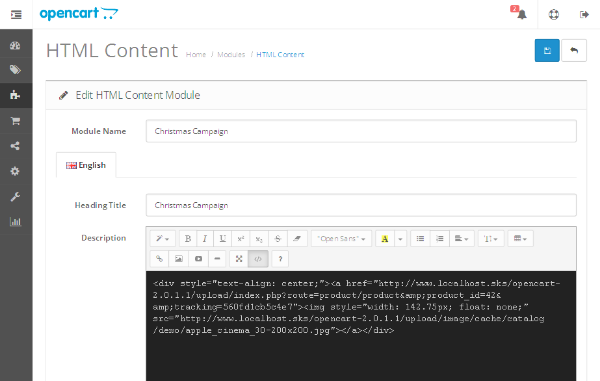Viewport: 600px width, 381px height.
Task: Open the System gear sidebar icon
Action: coord(15,171)
